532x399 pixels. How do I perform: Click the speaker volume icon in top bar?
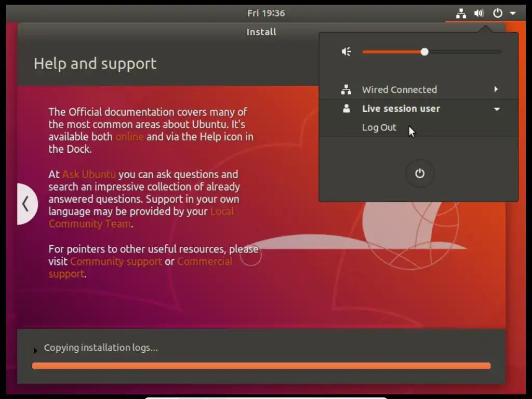(479, 14)
